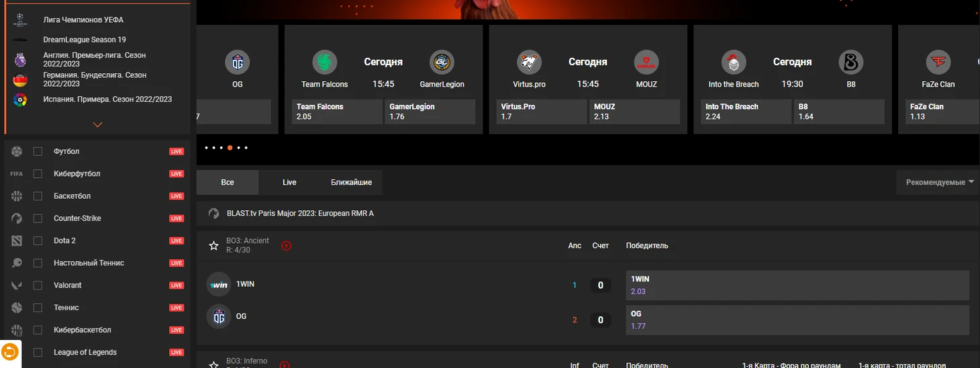The width and height of the screenshot is (980, 368).
Task: Switch to the Live tab
Action: [x=289, y=183]
